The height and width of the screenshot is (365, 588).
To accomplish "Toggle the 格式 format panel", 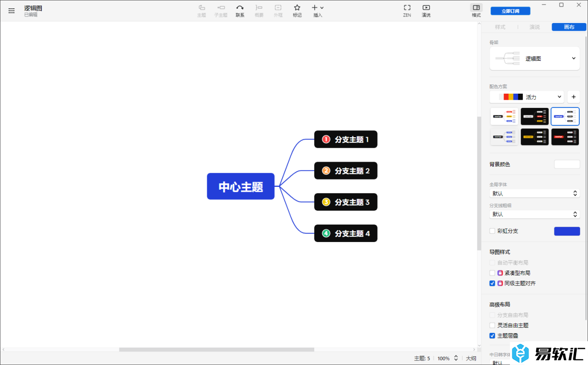I will (x=476, y=11).
